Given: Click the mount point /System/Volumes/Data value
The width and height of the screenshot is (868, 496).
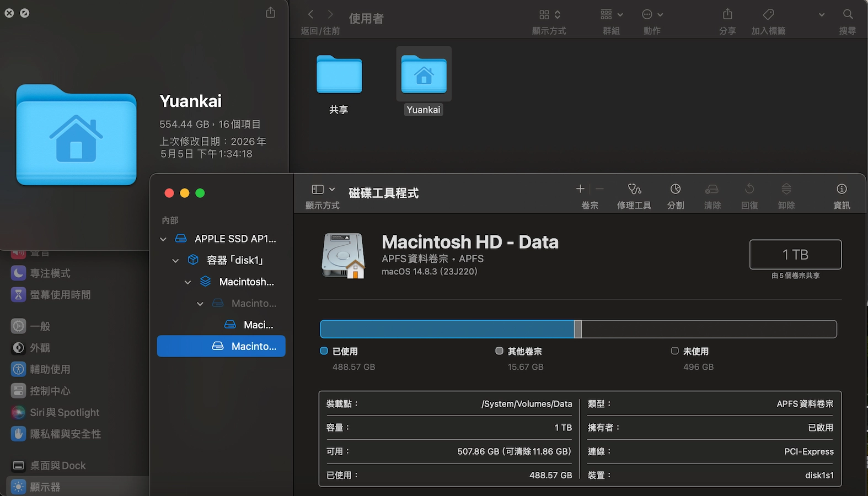Looking at the screenshot, I should pyautogui.click(x=527, y=404).
